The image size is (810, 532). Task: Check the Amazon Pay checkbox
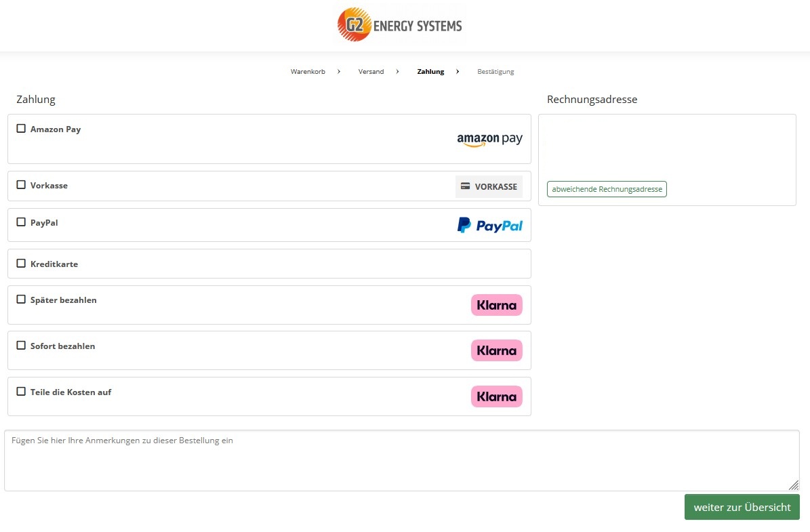click(21, 129)
